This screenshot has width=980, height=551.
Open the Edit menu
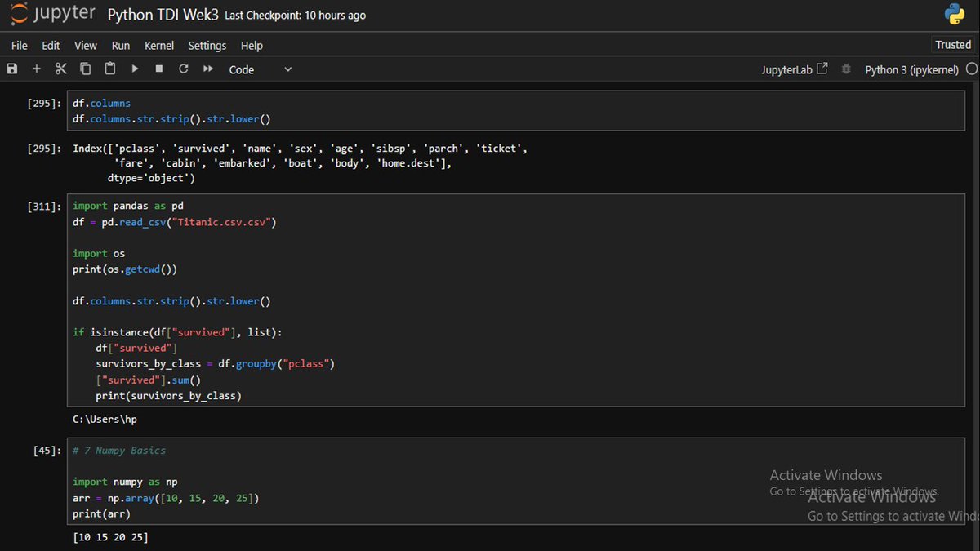51,46
